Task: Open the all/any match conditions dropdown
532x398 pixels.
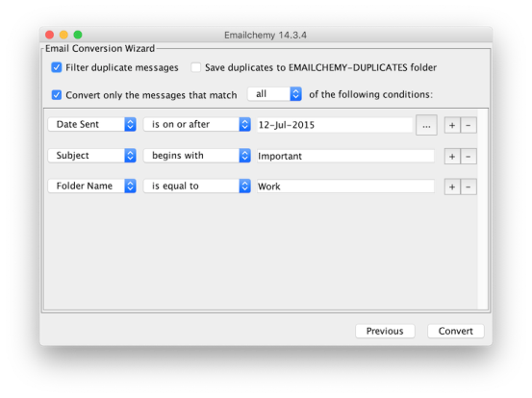Action: click(x=274, y=94)
